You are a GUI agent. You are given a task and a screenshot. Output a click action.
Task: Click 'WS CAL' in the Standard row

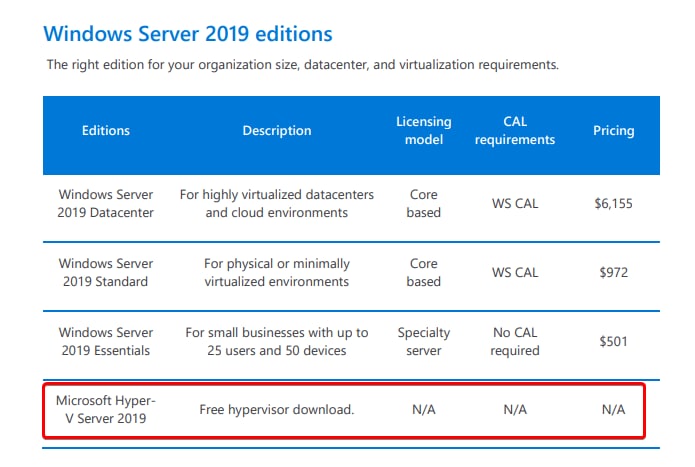(515, 272)
